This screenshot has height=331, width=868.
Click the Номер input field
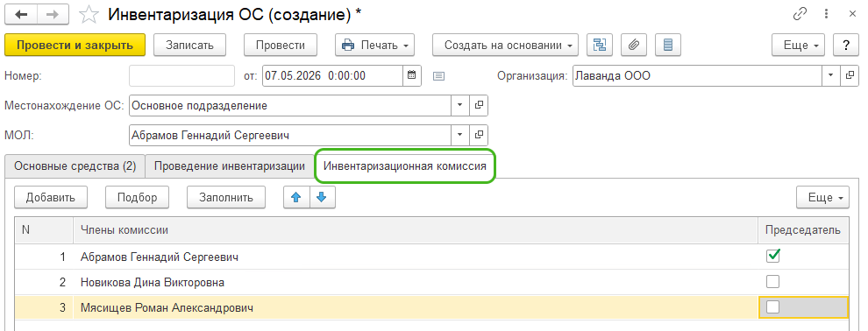pos(182,75)
